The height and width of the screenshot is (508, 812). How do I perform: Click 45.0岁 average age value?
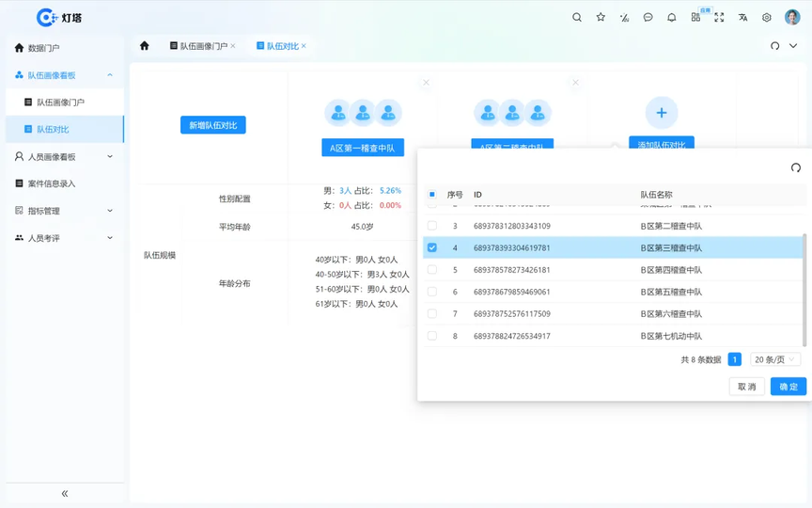(362, 227)
